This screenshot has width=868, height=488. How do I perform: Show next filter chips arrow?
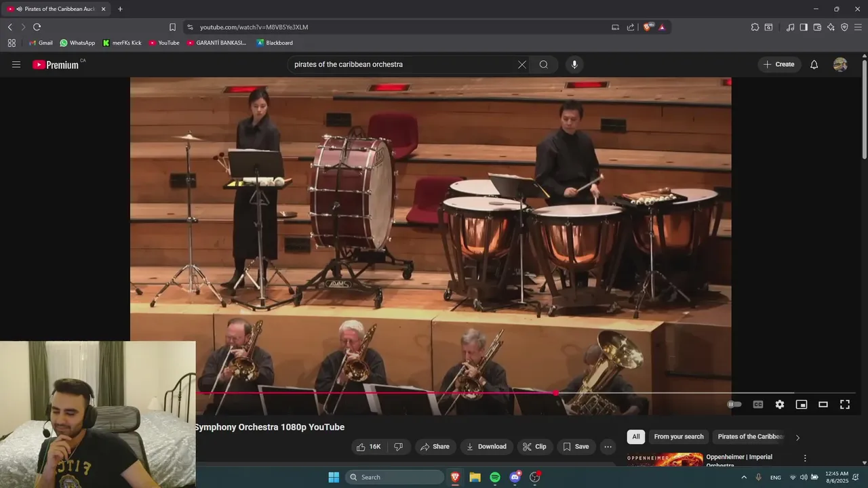(797, 437)
